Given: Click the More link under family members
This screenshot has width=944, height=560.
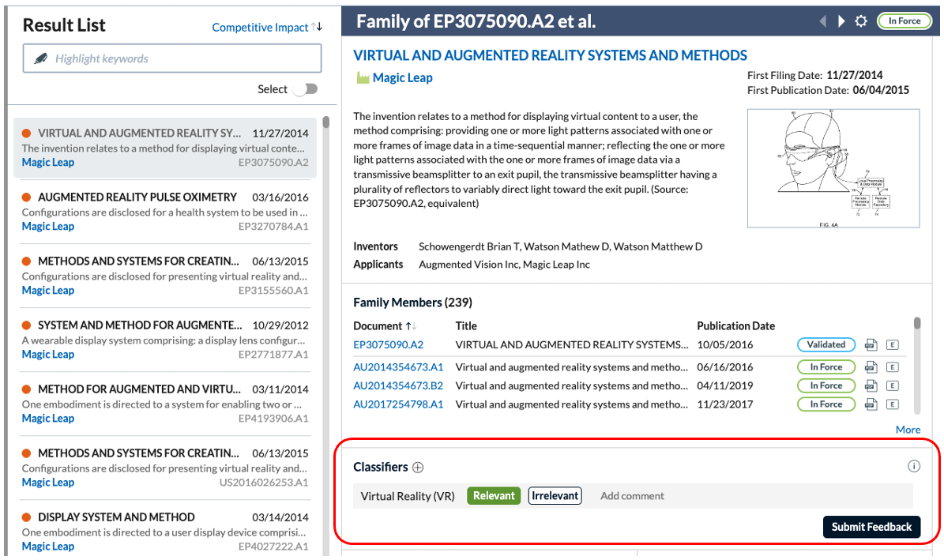Looking at the screenshot, I should [x=908, y=430].
